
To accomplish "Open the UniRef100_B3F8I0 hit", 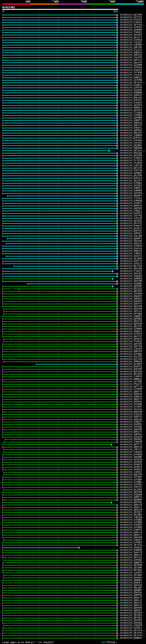I will (131, 138).
